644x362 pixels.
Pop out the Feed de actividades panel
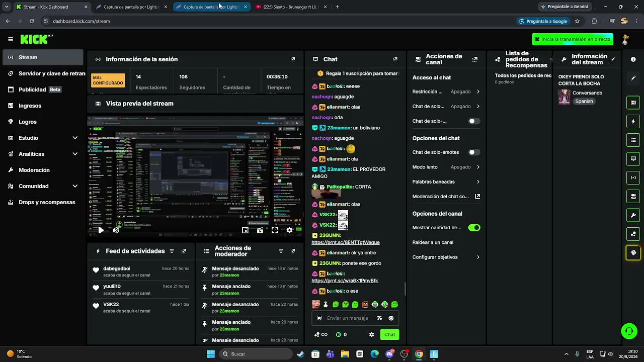coord(184,251)
